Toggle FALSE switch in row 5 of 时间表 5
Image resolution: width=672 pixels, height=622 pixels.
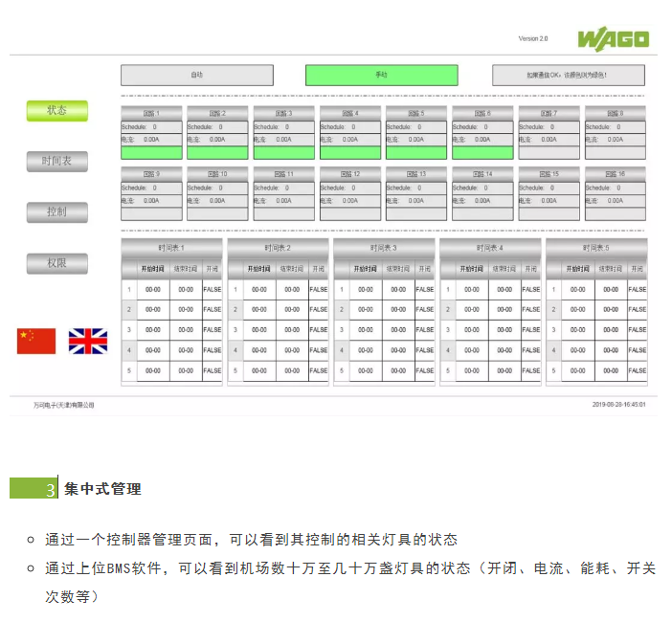point(637,370)
